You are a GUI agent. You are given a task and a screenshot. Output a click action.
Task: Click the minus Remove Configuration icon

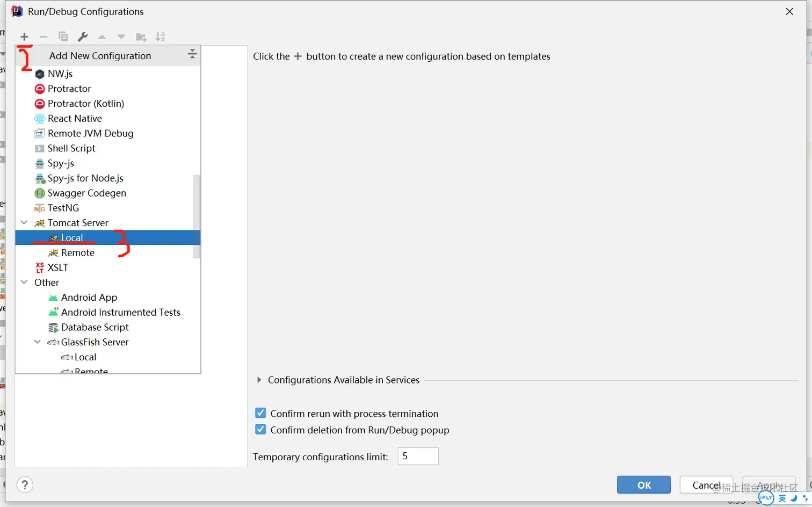click(44, 37)
